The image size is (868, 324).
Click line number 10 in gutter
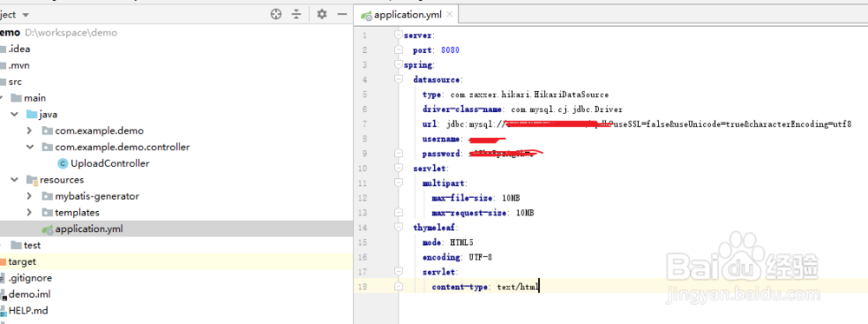[x=363, y=169]
